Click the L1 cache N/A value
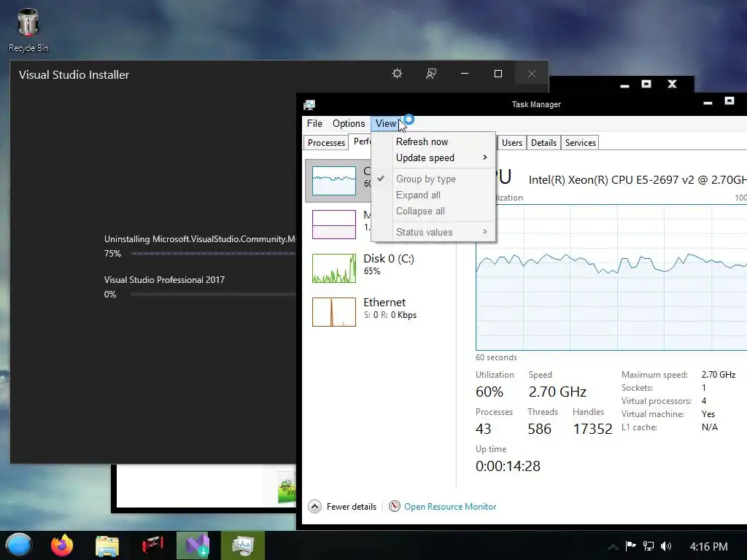747x560 pixels. tap(709, 427)
